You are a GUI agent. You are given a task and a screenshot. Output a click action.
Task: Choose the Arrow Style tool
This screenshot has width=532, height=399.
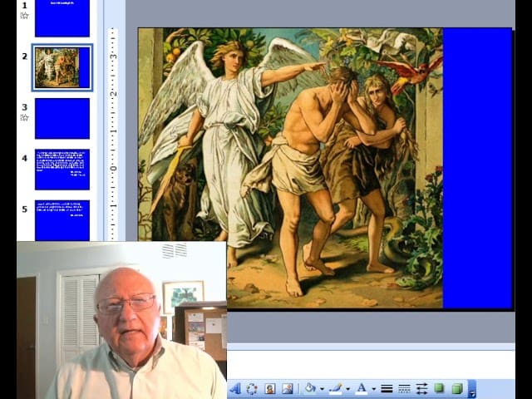[421, 388]
